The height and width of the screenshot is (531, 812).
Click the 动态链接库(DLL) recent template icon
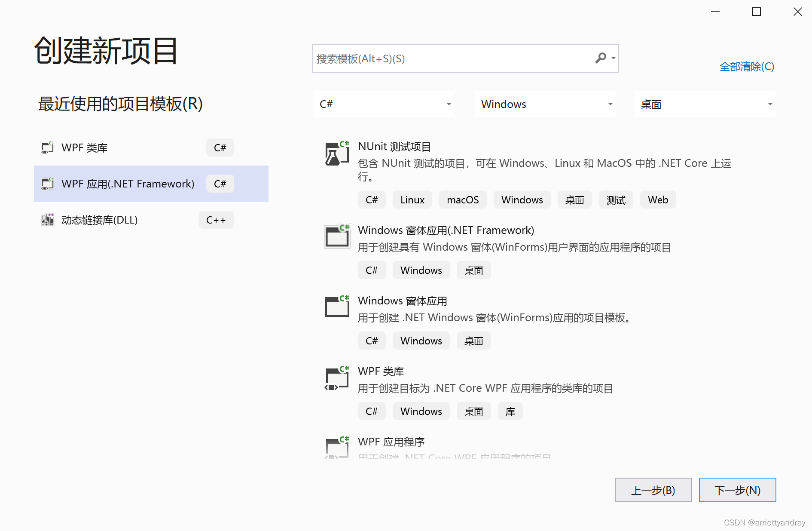click(x=48, y=220)
